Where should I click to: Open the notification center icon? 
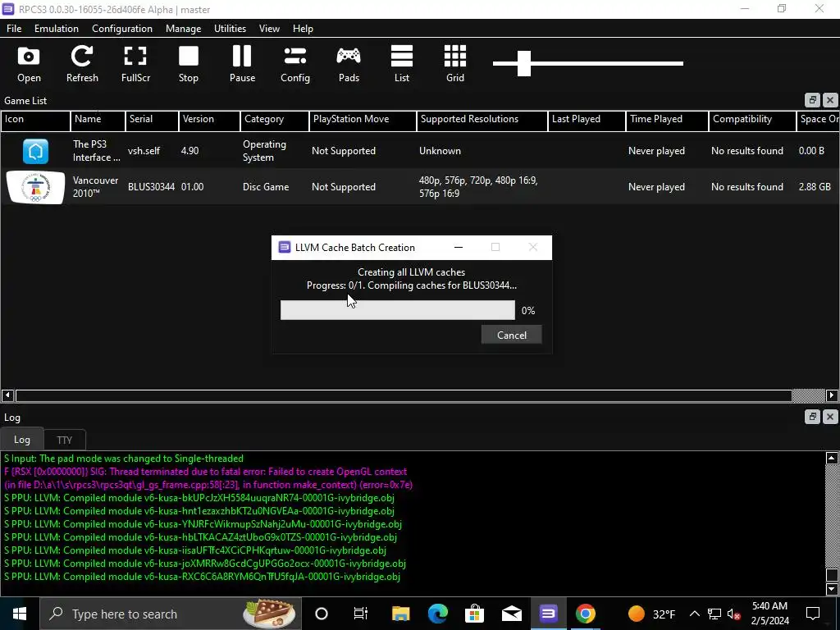tap(813, 614)
